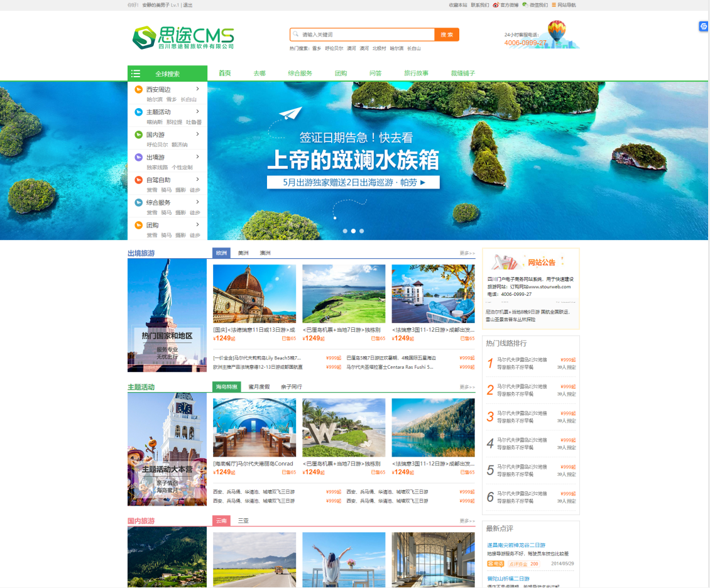Open the 旅行故事 navigation menu item
710x588 pixels.
point(416,73)
